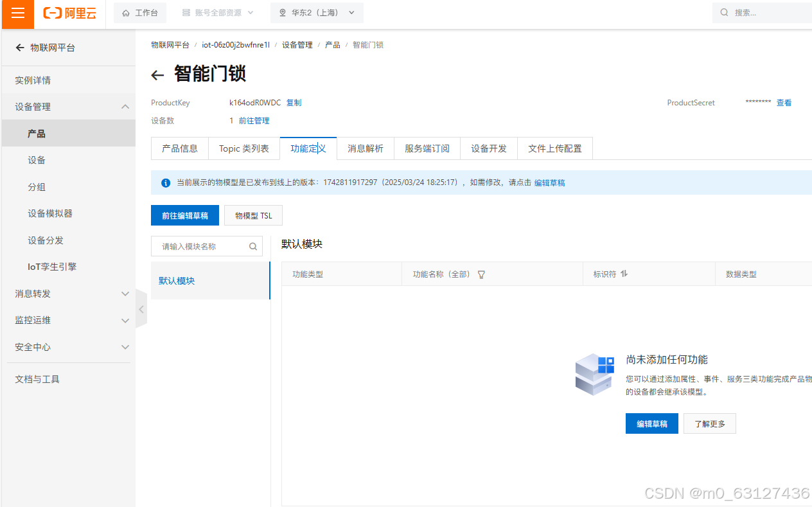View ProductSecret via the 查看 link

click(784, 102)
